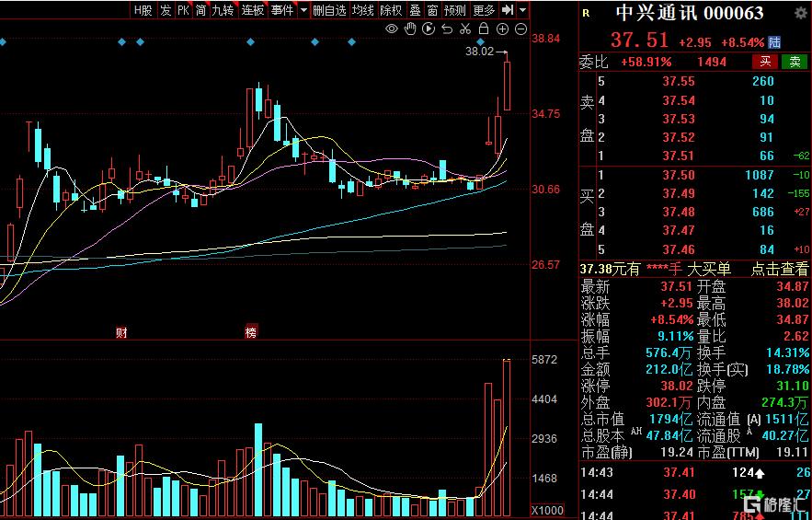Click the 14:43 trade tick row
The width and height of the screenshot is (812, 520).
pos(695,472)
